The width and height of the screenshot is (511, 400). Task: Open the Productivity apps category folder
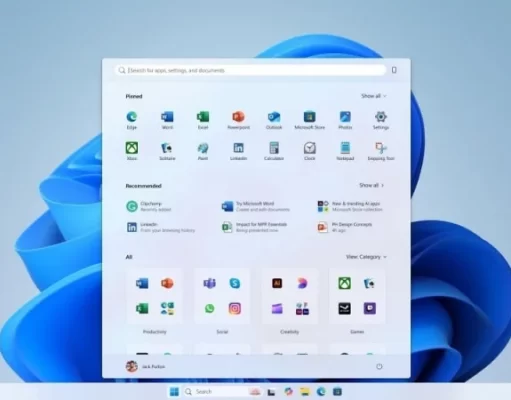pyautogui.click(x=155, y=296)
